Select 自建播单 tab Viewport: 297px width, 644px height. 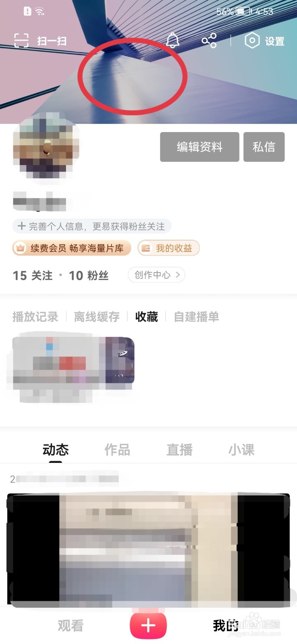(x=196, y=317)
